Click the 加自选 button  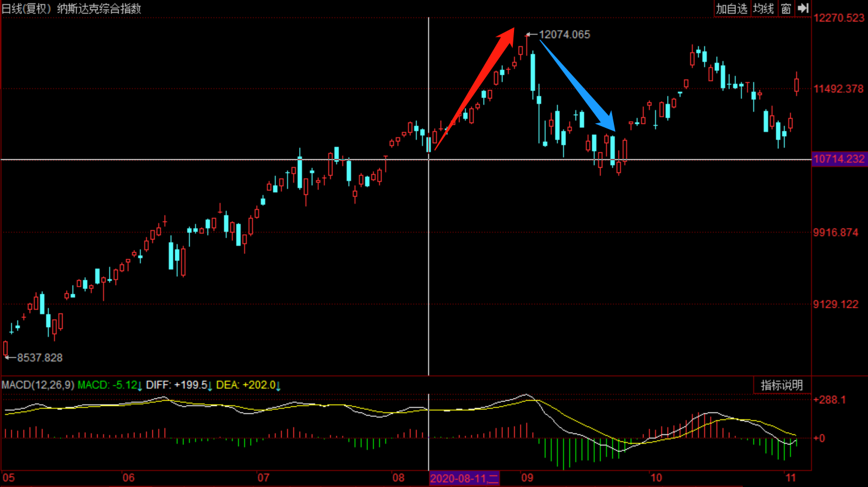[x=732, y=9]
